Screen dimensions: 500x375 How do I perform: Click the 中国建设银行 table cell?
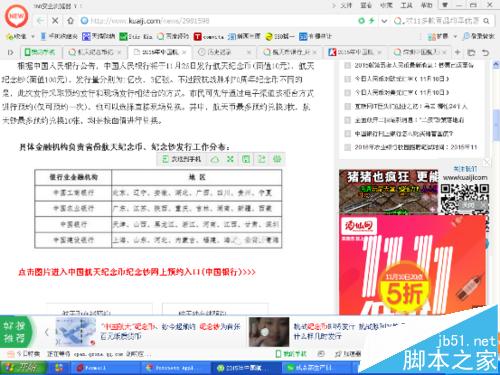tap(73, 240)
